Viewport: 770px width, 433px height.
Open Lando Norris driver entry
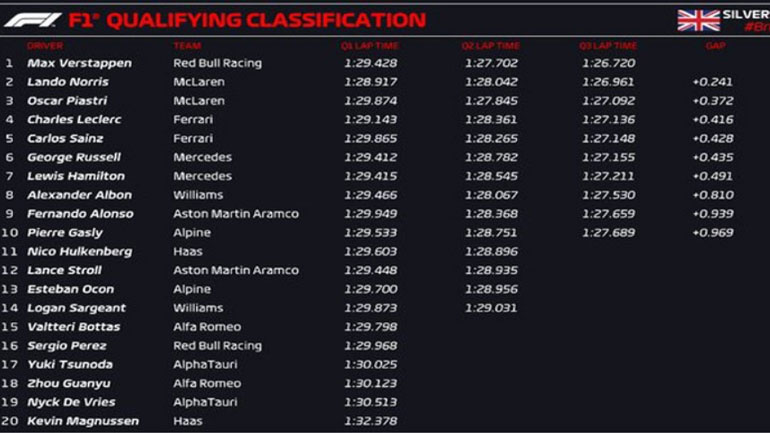click(67, 82)
